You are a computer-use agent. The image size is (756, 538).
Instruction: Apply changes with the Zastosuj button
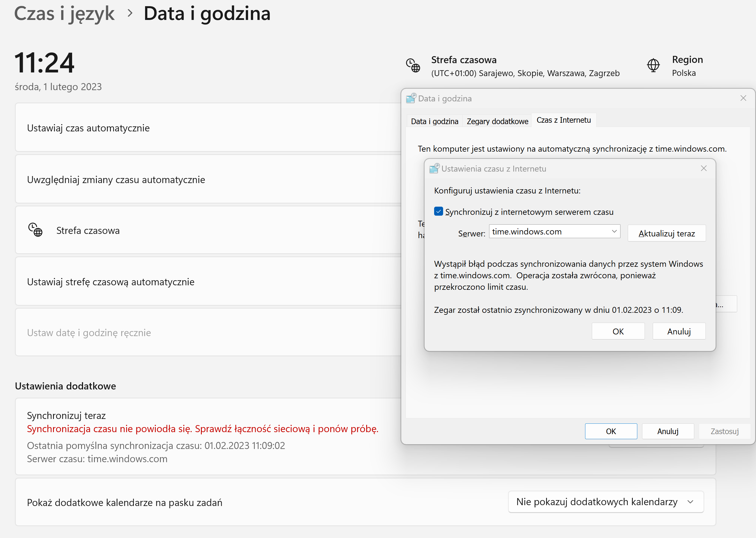click(724, 431)
